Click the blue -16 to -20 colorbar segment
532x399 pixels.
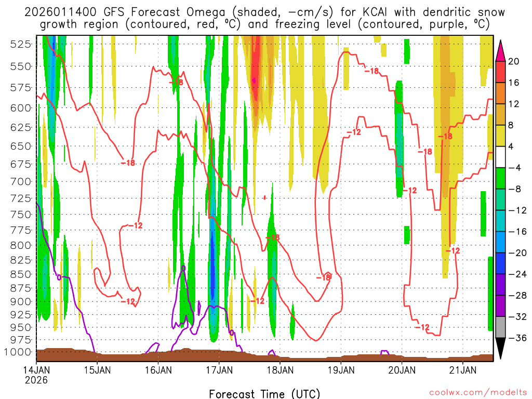tap(500, 242)
